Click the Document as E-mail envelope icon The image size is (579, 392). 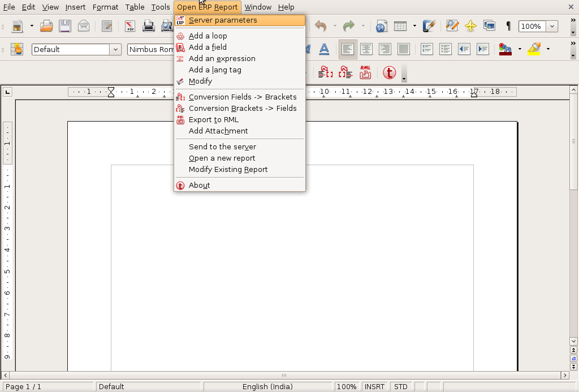click(84, 26)
